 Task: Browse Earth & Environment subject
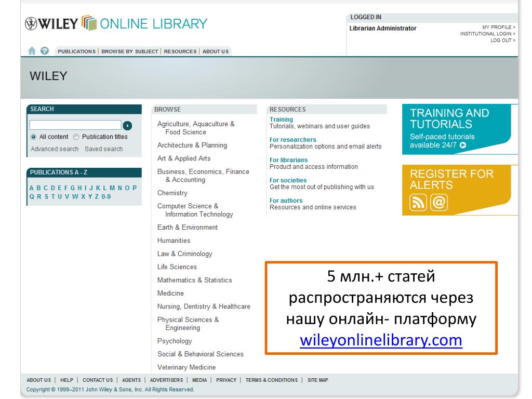187,228
